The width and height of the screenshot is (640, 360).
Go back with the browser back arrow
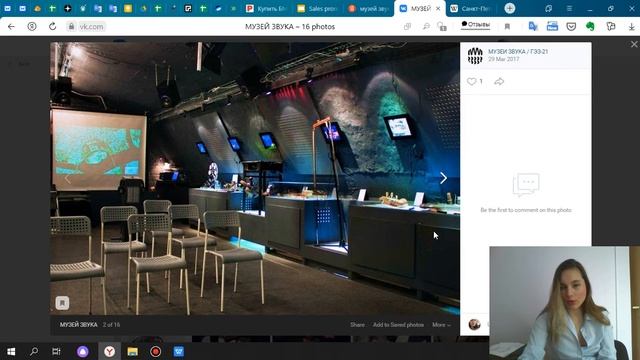coord(11,27)
